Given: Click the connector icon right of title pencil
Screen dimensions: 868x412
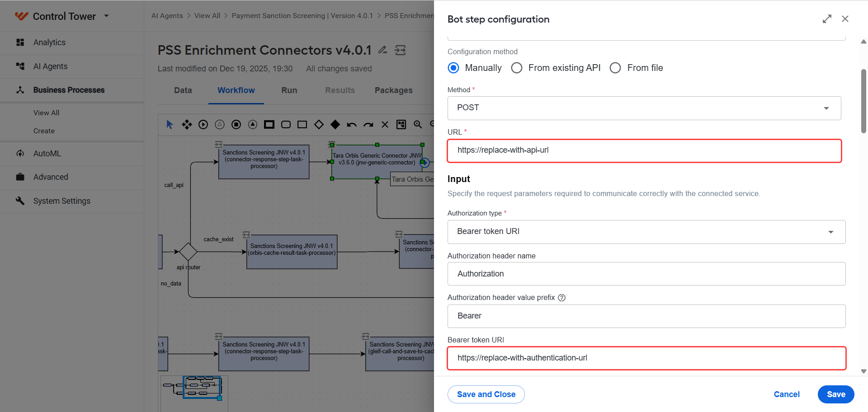Looking at the screenshot, I should [x=401, y=50].
